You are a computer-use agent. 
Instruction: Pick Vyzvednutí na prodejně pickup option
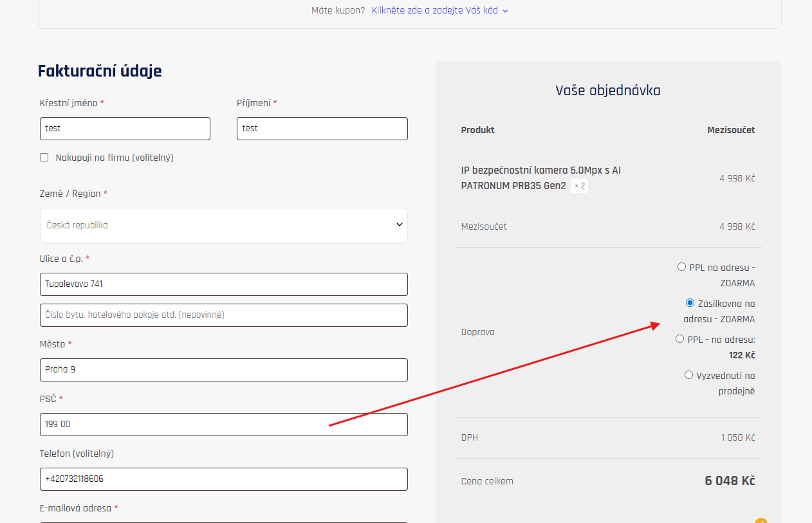[688, 375]
